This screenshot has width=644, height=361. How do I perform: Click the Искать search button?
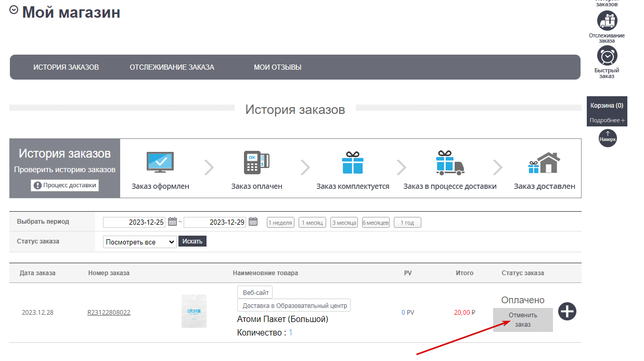point(192,241)
